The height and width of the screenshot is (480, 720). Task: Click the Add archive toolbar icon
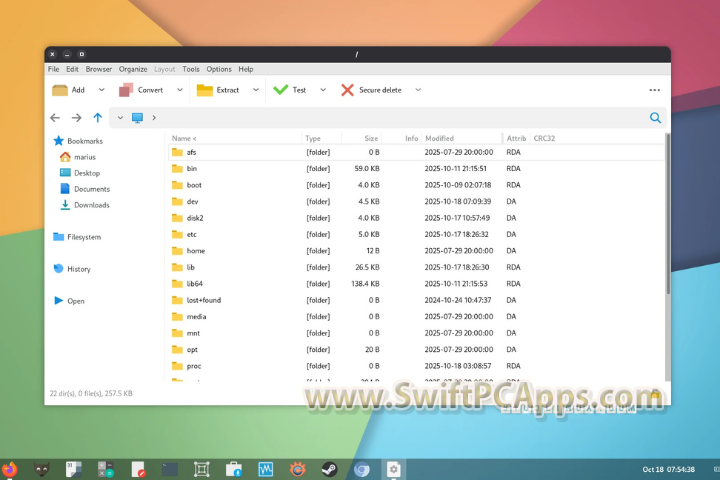60,90
